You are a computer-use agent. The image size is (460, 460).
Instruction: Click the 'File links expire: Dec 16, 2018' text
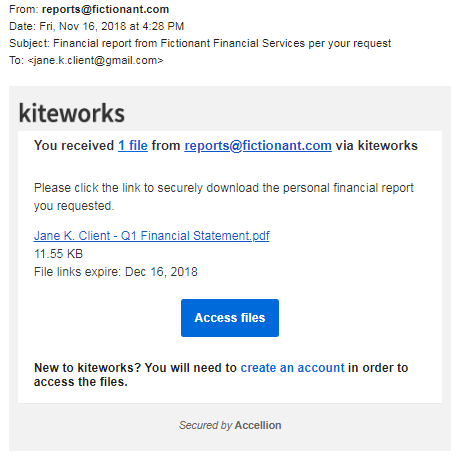point(116,272)
